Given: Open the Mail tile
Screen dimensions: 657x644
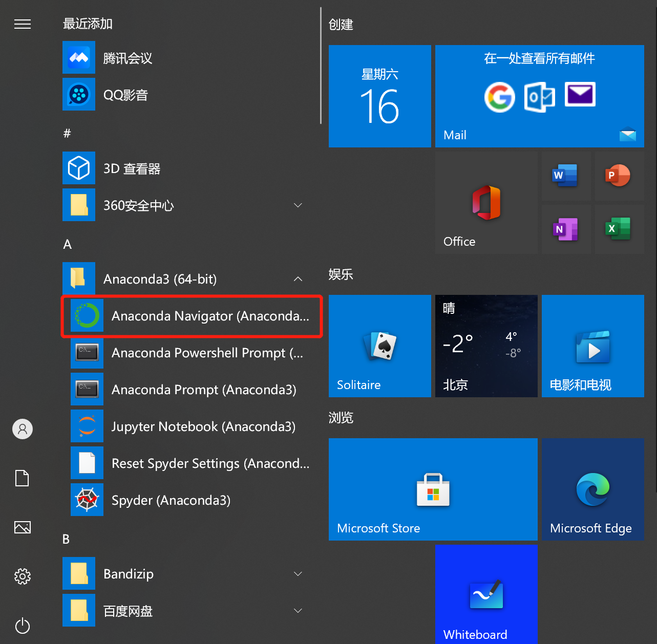Looking at the screenshot, I should click(x=540, y=96).
